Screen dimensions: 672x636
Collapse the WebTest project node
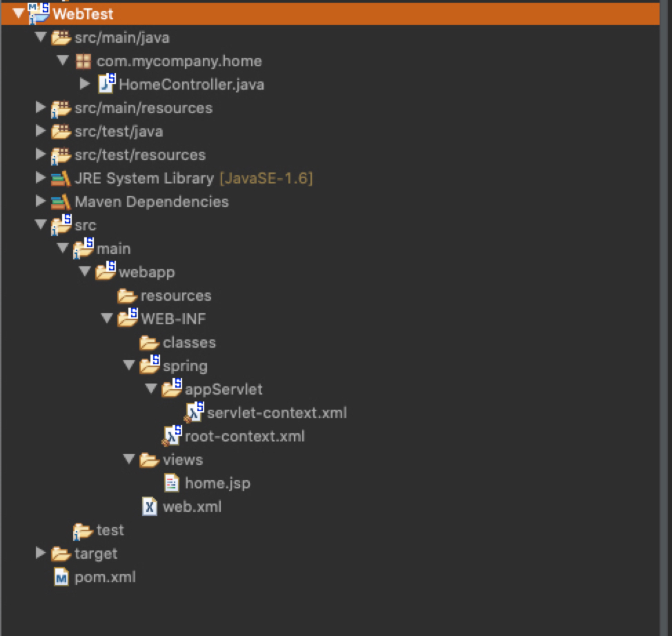point(19,14)
